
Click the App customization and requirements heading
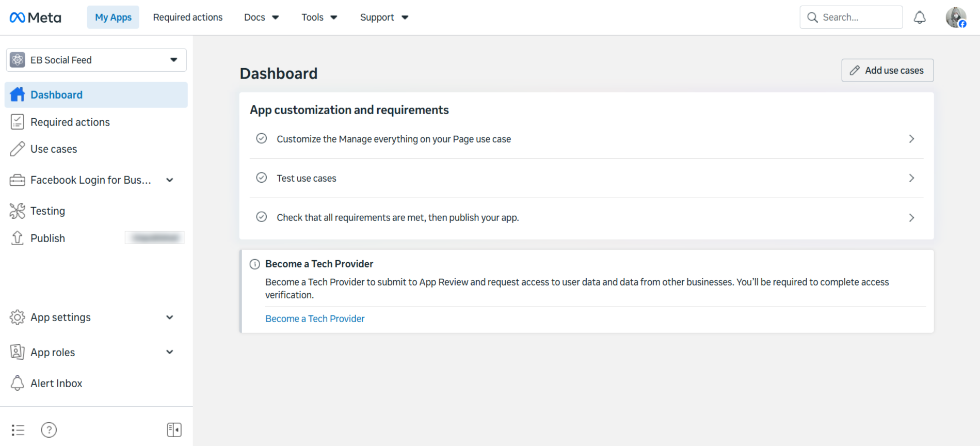coord(349,110)
